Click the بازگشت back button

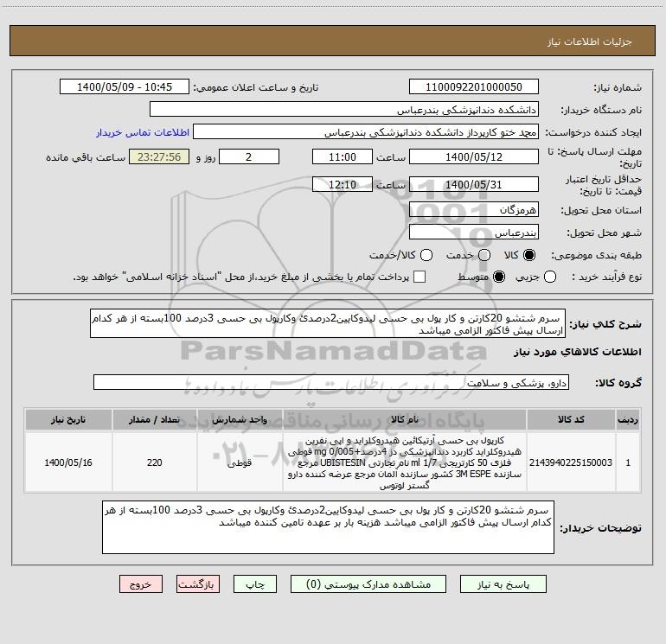(198, 584)
